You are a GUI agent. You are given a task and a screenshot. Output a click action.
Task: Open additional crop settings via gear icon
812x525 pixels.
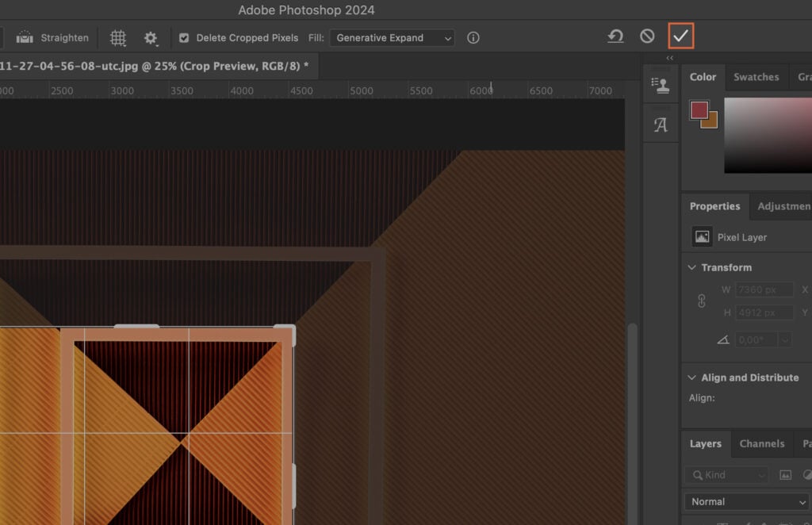[151, 37]
